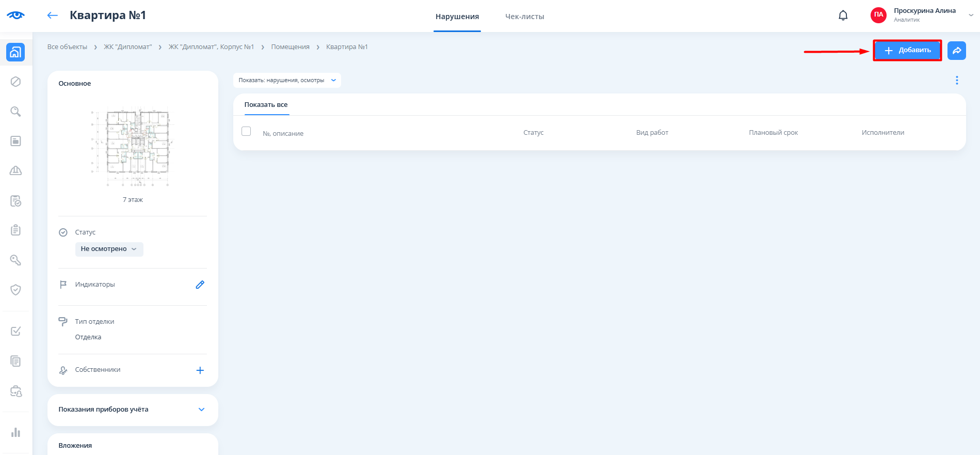Expand Показания приборов учёта section
The image size is (980, 455).
tap(201, 410)
